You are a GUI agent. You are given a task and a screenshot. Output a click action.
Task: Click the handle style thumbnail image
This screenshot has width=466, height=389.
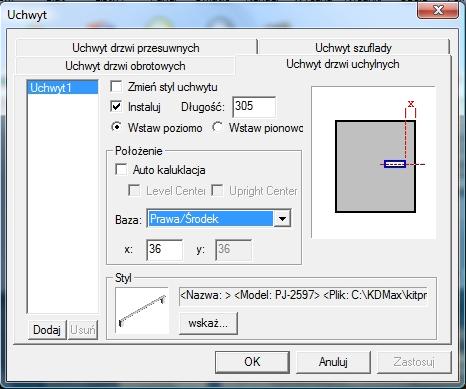point(142,311)
